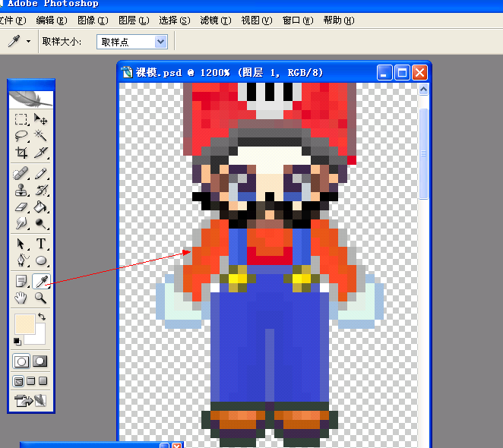Image resolution: width=503 pixels, height=448 pixels.
Task: Select the Slice tool
Action: click(x=41, y=153)
